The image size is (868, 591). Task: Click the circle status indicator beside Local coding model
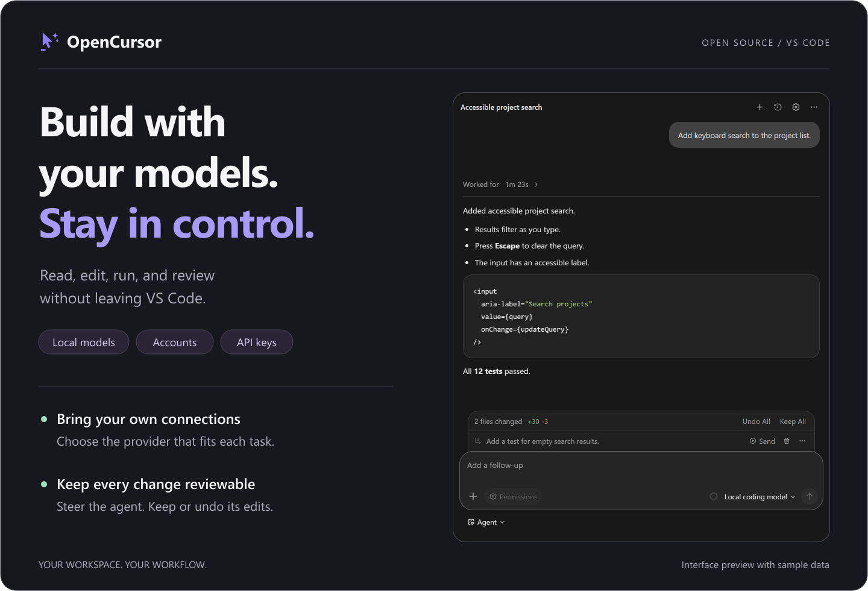[714, 496]
